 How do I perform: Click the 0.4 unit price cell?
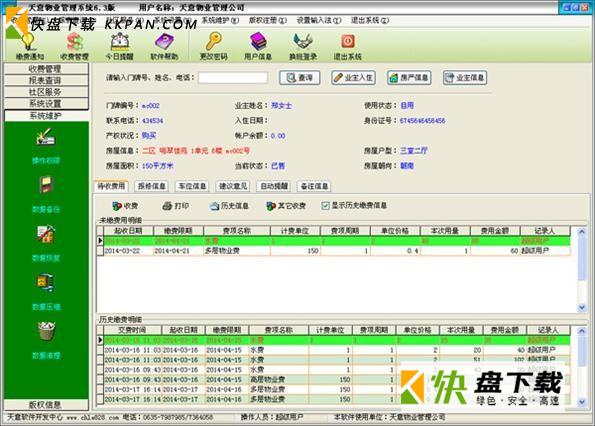395,251
